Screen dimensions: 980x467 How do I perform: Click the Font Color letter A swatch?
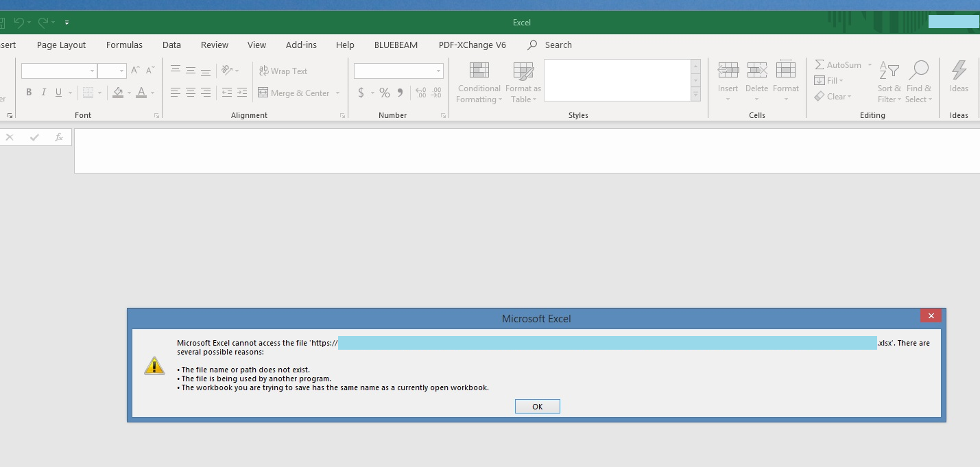tap(141, 93)
